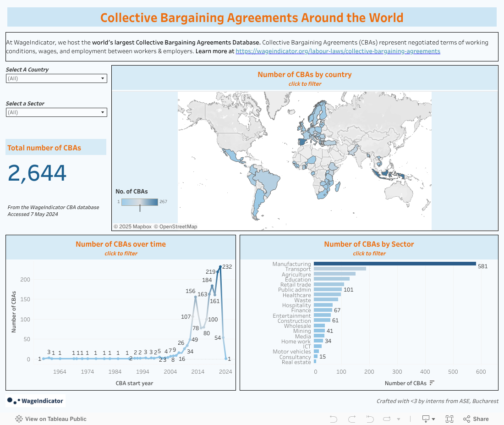Click the Public admin sector bar
Image resolution: width=504 pixels, height=425 pixels.
click(x=328, y=290)
